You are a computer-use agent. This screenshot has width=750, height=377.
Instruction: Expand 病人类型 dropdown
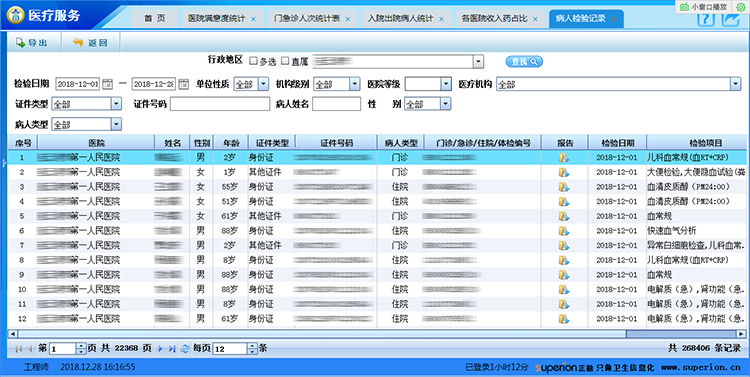116,124
